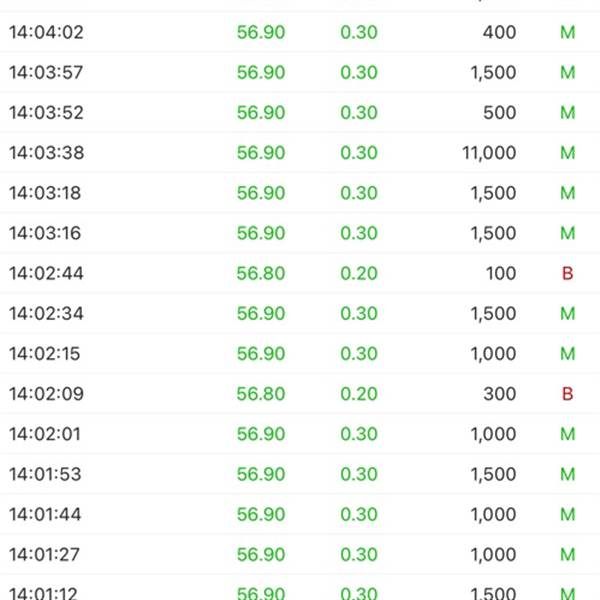Tap the M marker on 14:01:53 row
This screenshot has width=600, height=600.
coord(567,474)
